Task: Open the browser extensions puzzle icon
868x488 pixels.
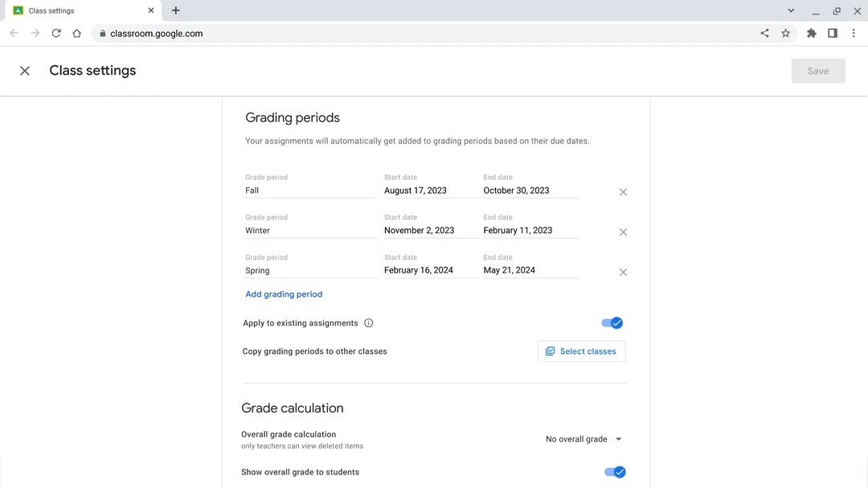Action: (811, 33)
